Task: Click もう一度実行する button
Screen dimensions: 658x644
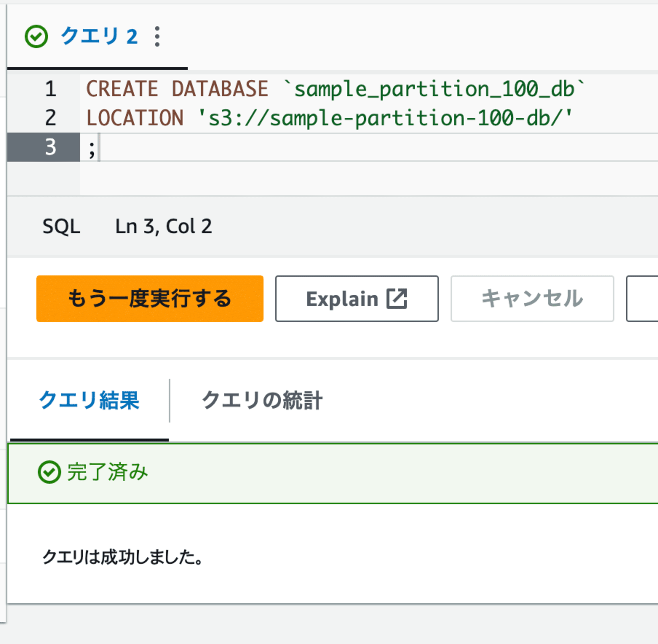Action: tap(150, 298)
